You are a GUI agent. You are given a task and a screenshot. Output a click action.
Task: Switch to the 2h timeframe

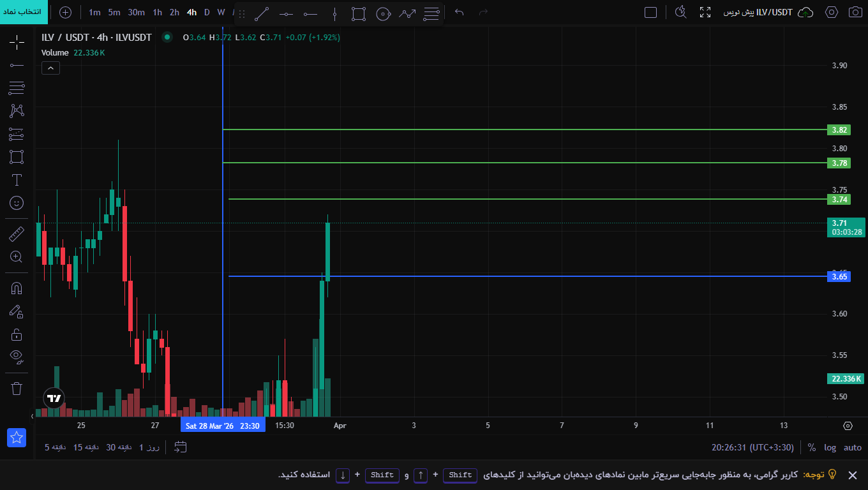pyautogui.click(x=174, y=12)
